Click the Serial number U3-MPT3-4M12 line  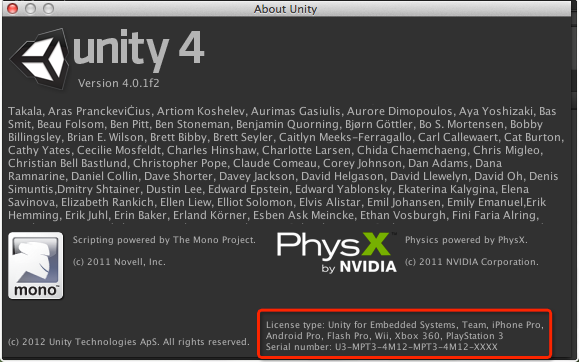click(x=381, y=347)
